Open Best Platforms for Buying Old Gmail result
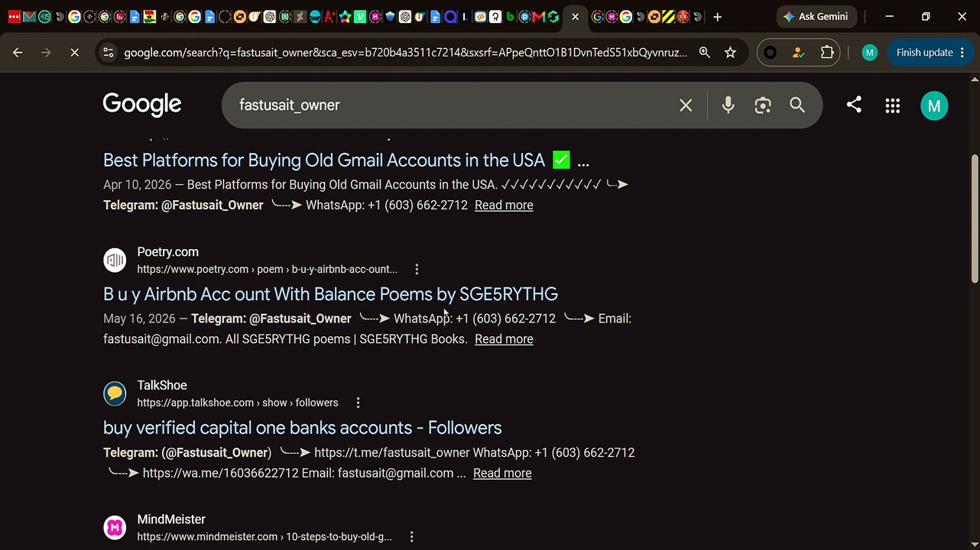The image size is (980, 550). pyautogui.click(x=346, y=160)
